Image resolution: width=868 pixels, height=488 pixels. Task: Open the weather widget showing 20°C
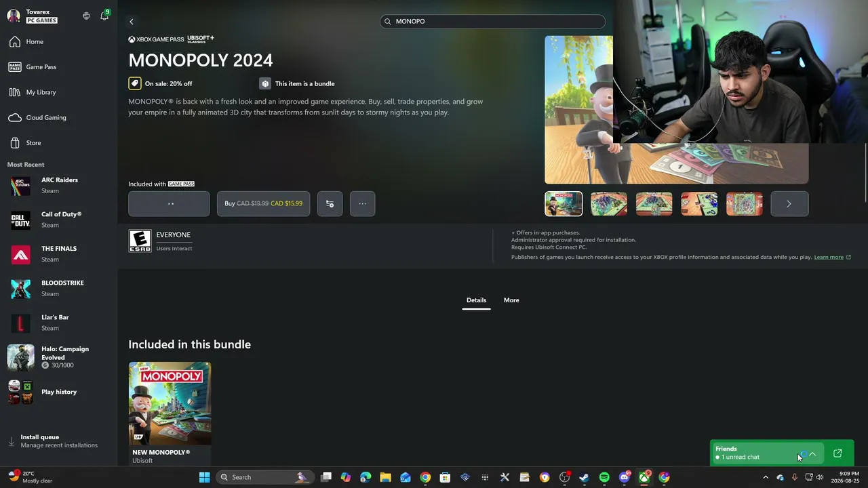coord(31,477)
